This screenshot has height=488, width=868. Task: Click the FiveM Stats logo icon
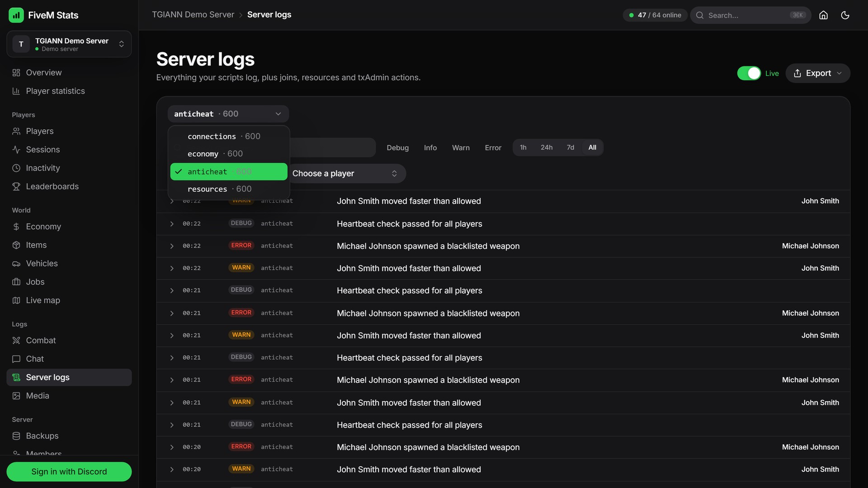coord(16,15)
